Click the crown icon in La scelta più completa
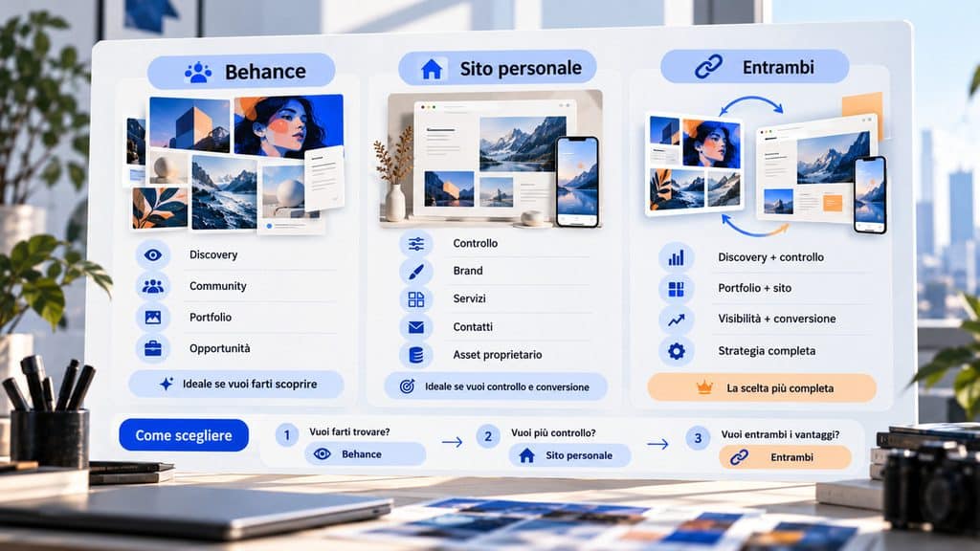The width and height of the screenshot is (980, 551). point(704,387)
